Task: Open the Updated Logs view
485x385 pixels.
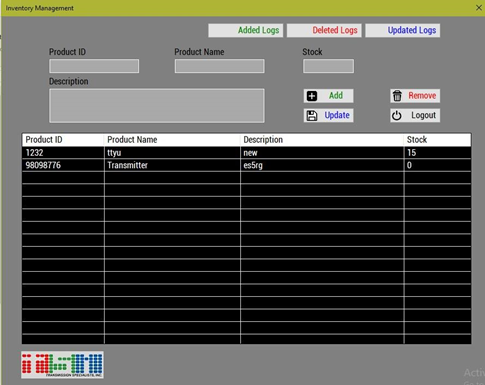Action: (402, 30)
